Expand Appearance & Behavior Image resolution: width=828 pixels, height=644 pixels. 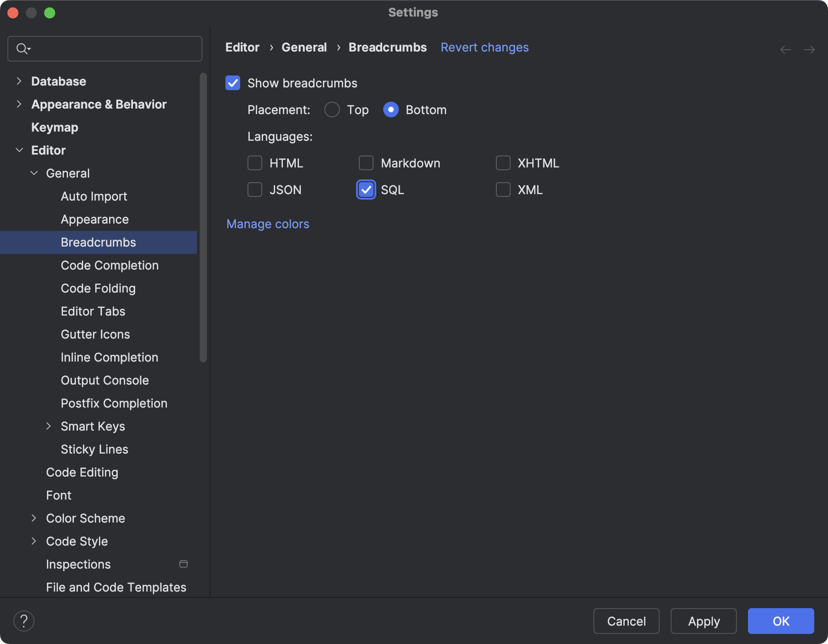tap(19, 104)
